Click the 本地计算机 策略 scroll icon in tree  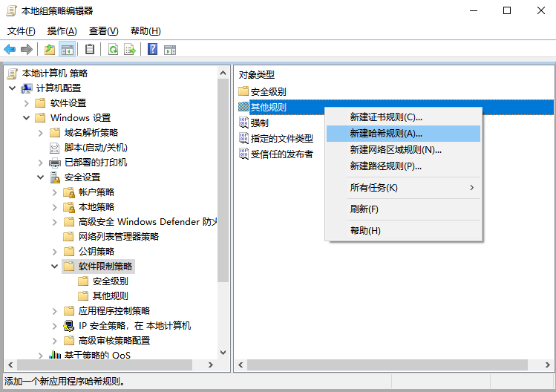click(x=13, y=73)
